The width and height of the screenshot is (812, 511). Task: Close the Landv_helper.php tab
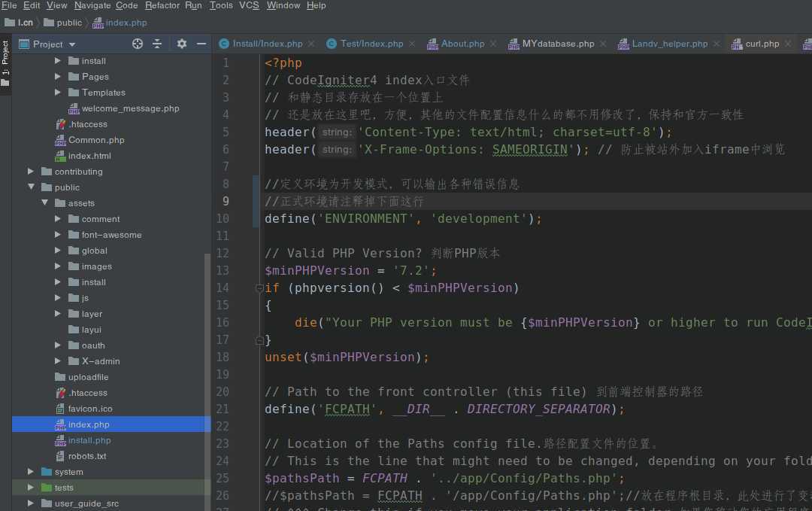(x=717, y=44)
